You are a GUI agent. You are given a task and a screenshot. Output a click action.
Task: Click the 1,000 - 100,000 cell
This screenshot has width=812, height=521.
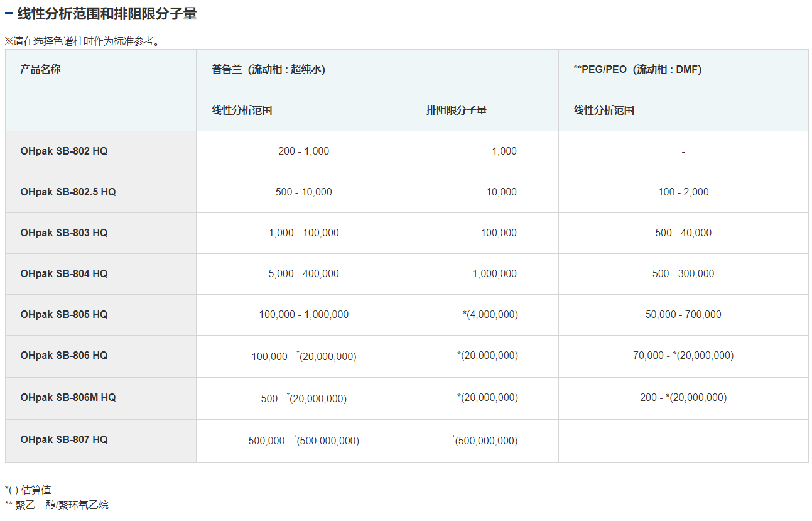pyautogui.click(x=304, y=233)
